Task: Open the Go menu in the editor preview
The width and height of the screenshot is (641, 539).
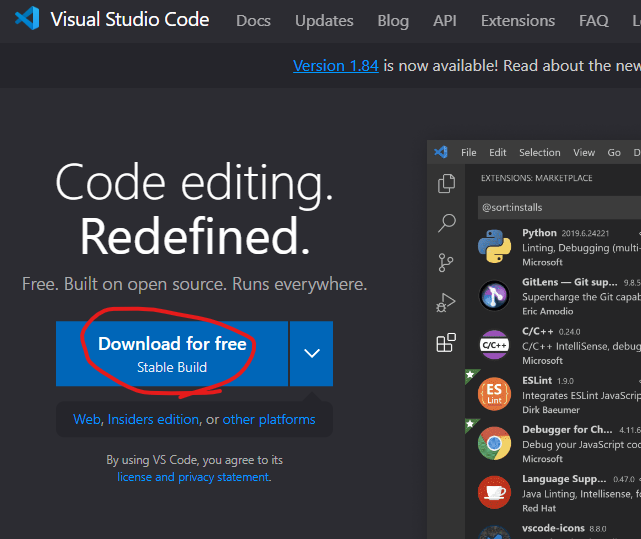Action: click(614, 153)
